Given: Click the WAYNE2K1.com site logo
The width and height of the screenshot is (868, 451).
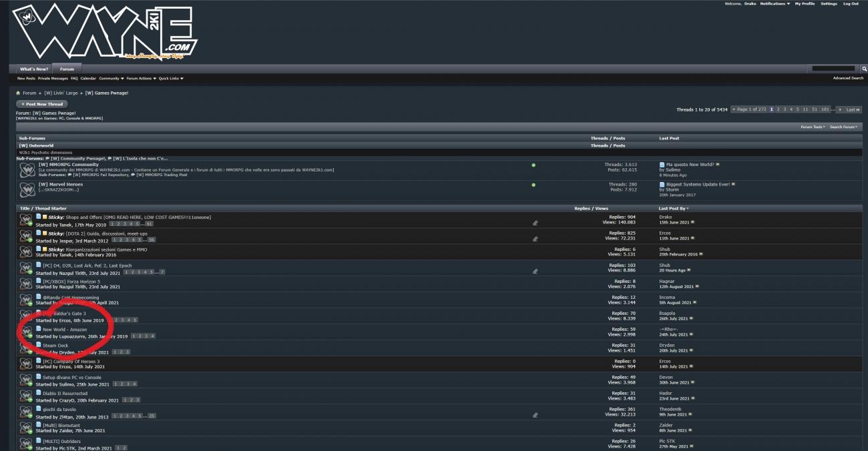Looking at the screenshot, I should (104, 33).
